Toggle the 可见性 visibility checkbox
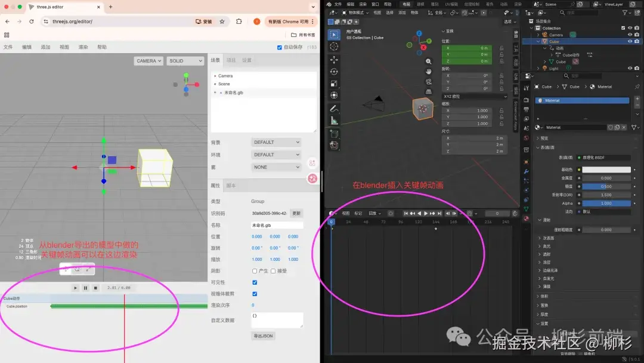The image size is (644, 363). (x=255, y=282)
